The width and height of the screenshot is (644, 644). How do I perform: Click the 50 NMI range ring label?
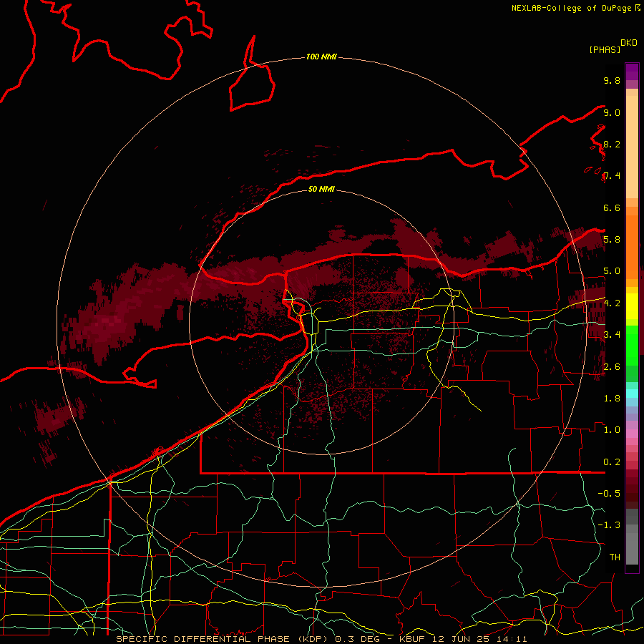pyautogui.click(x=321, y=189)
